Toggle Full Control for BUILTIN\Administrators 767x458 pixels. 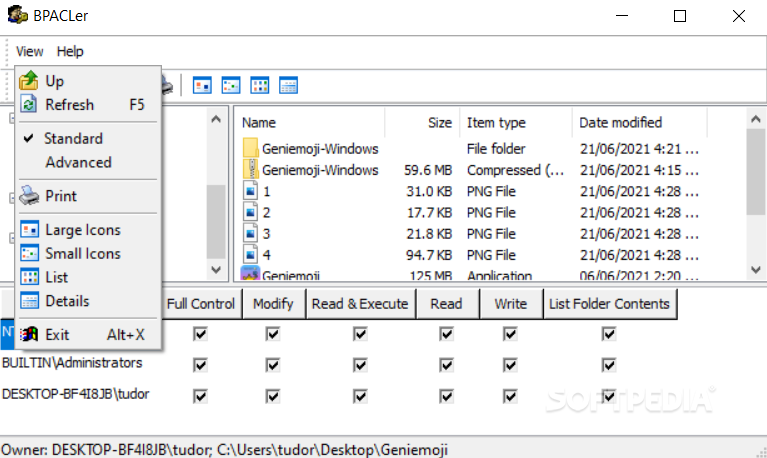200,365
